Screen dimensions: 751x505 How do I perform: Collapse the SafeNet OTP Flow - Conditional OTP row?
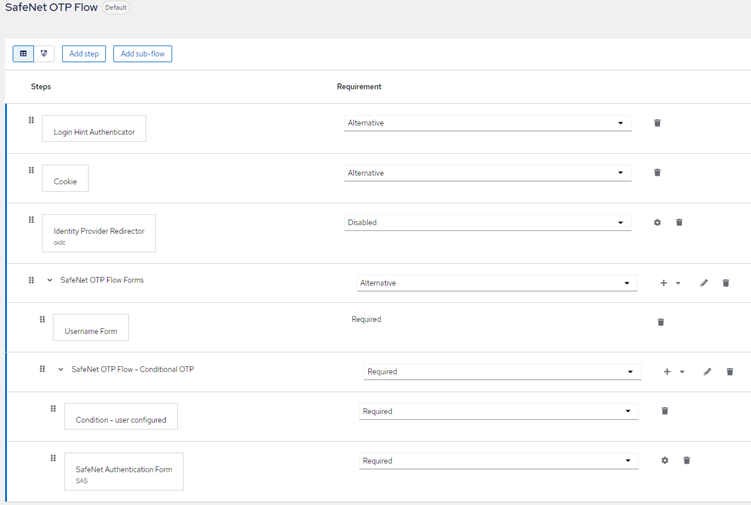[x=61, y=369]
